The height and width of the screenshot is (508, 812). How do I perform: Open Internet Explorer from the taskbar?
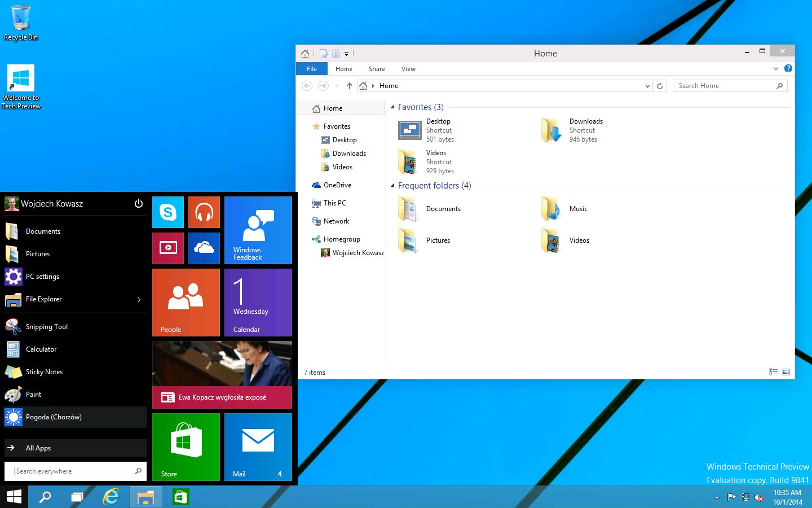[x=111, y=497]
